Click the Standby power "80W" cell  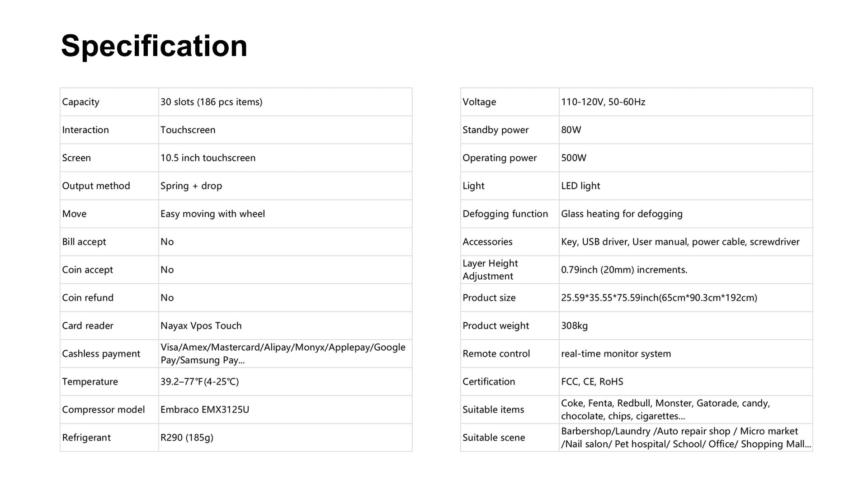click(x=571, y=130)
